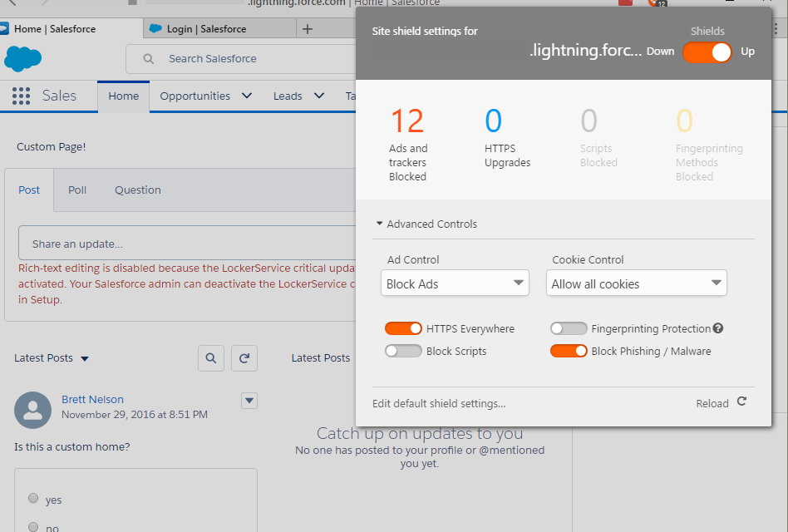Open the Cookie Control dropdown

pos(636,283)
